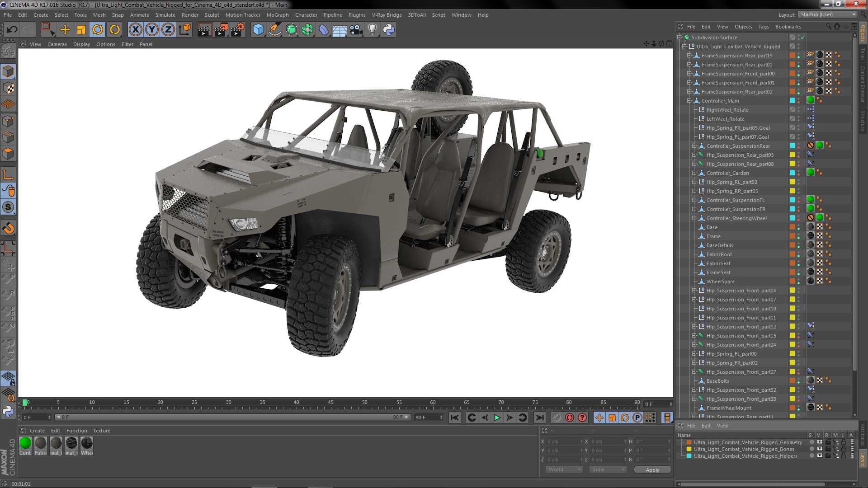868x488 pixels.
Task: Select the green Cont material swatch
Action: coord(25,443)
